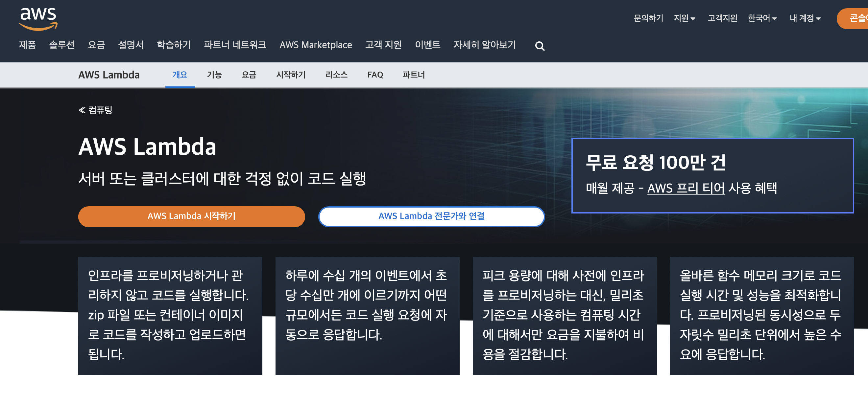The height and width of the screenshot is (404, 868).
Task: Click card about 인프라를 프로비저닝하거나 관리하지
Action: 170,316
